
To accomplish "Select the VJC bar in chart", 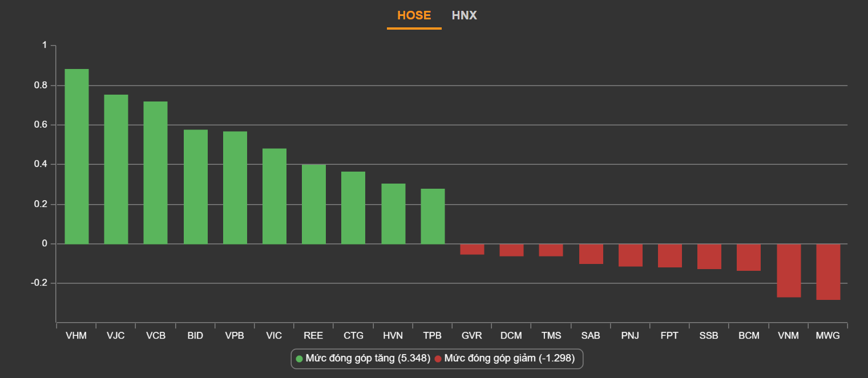I will [x=116, y=169].
